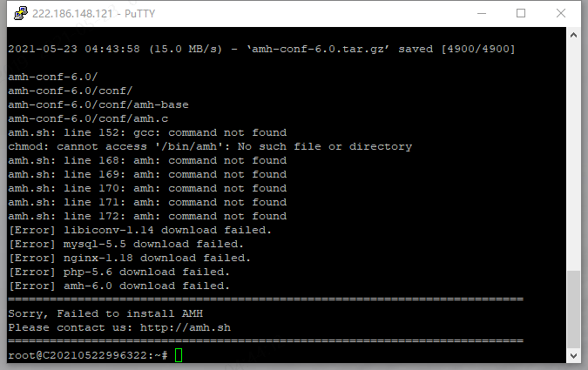Click the php-5.6 download failed error

point(118,272)
